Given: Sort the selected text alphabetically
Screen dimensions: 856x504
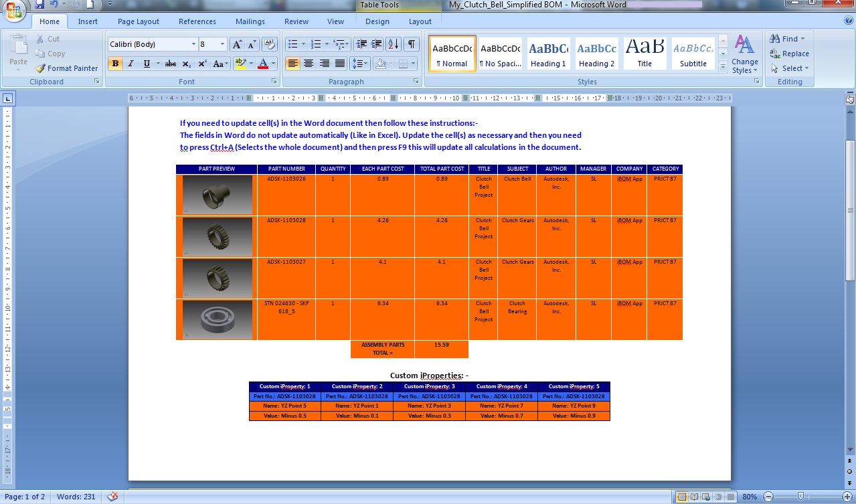Looking at the screenshot, I should point(394,44).
